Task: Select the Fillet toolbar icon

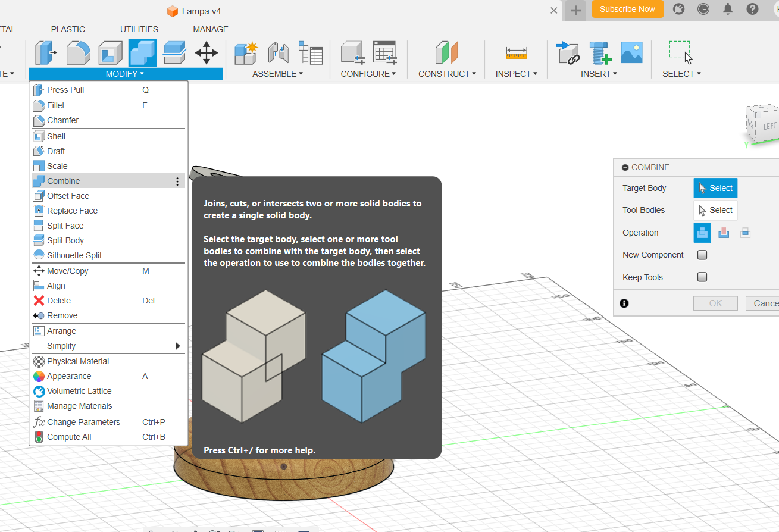Action: tap(78, 53)
